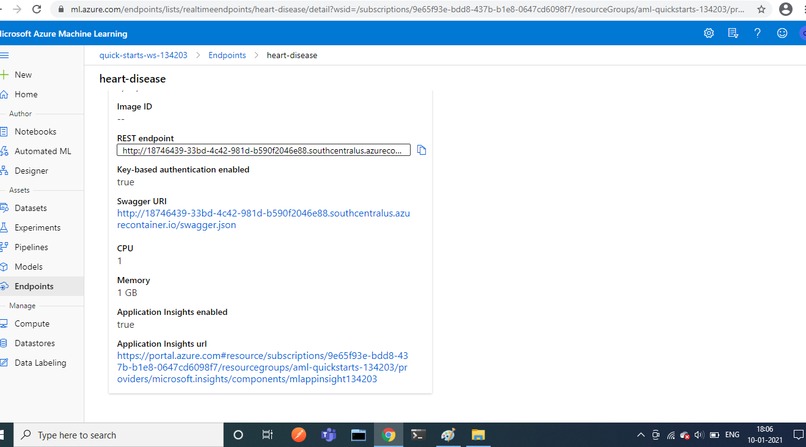This screenshot has height=447, width=806.
Task: Select heart-disease page title
Action: 133,79
